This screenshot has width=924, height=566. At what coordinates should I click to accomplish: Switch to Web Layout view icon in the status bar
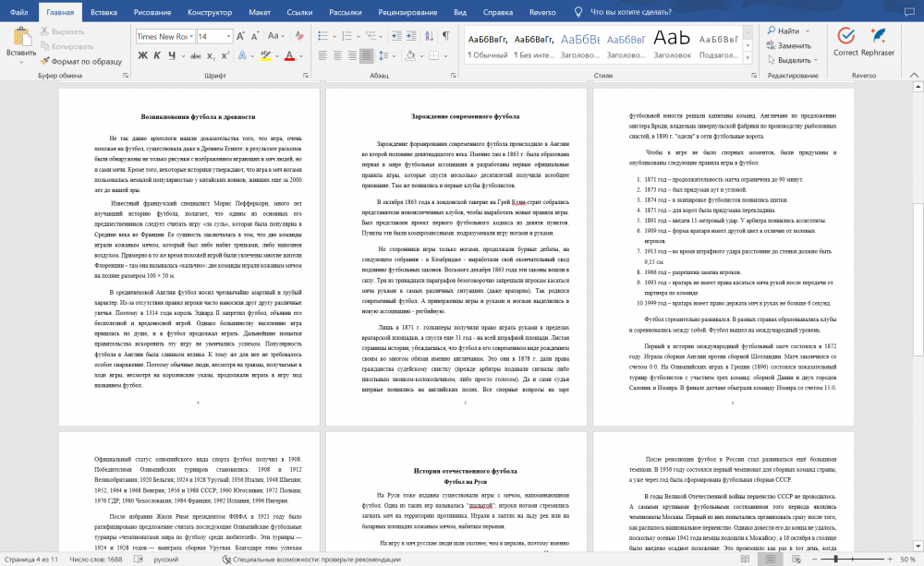(796, 560)
